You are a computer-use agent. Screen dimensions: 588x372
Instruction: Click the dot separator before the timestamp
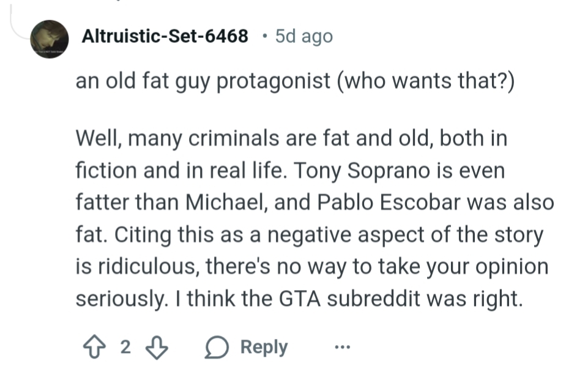[x=263, y=37]
